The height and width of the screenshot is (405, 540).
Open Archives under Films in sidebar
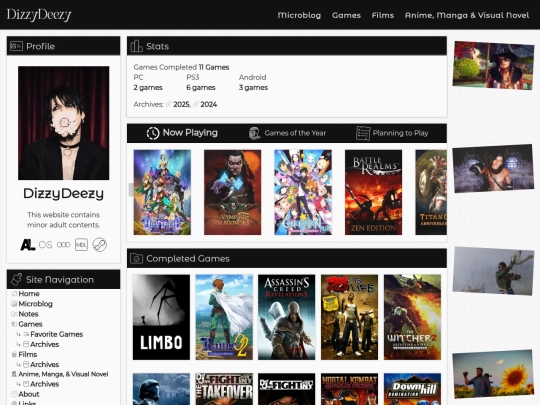[x=44, y=364]
